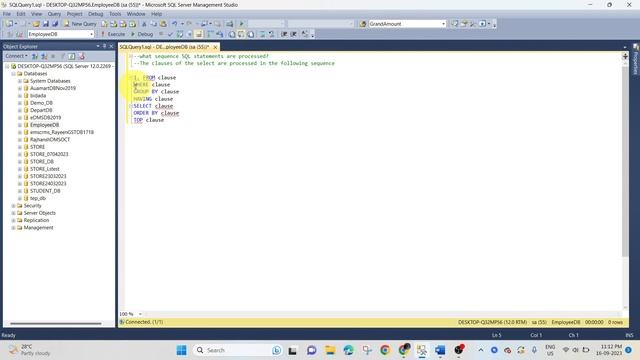Expand the Management folder node
The height and width of the screenshot is (360, 640).
coord(13,228)
